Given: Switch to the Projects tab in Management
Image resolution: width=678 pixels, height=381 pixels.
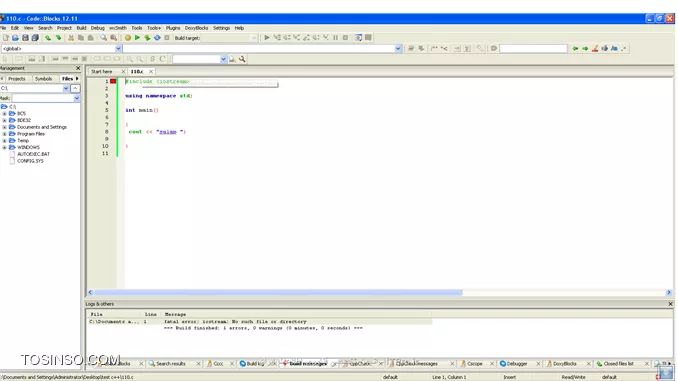Looking at the screenshot, I should click(x=17, y=79).
